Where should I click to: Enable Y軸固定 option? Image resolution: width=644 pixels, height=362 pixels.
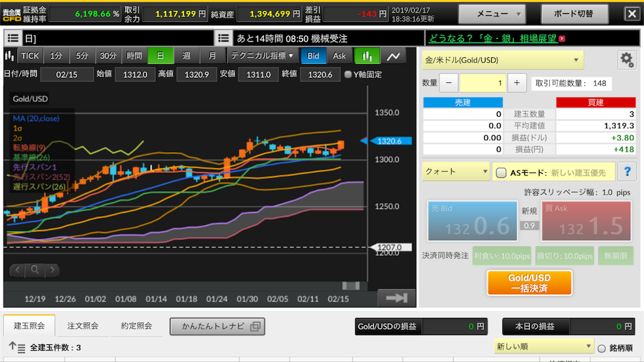point(348,75)
